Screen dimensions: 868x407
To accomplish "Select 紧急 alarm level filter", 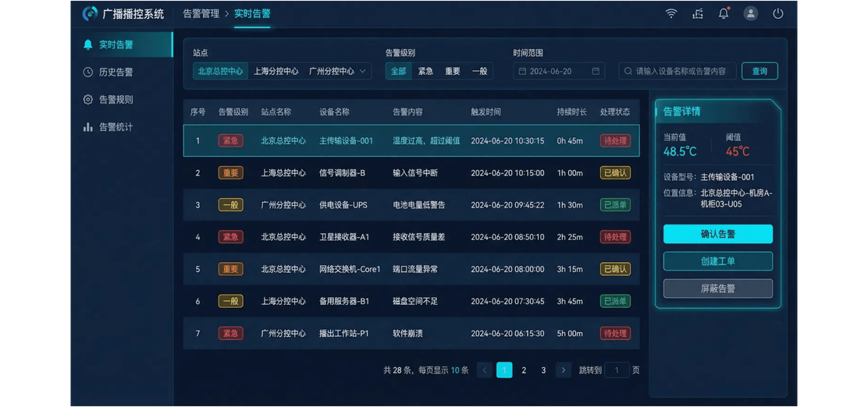I will point(425,71).
